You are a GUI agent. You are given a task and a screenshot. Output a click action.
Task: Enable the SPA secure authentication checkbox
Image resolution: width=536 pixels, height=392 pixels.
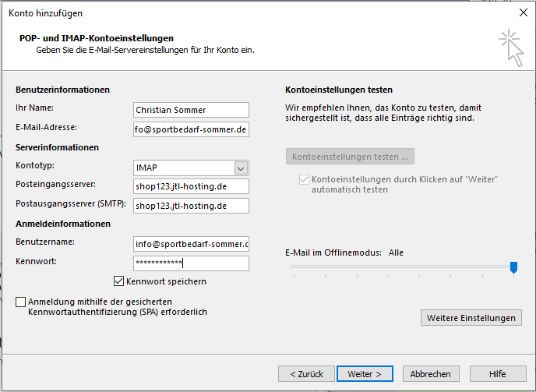point(20,302)
